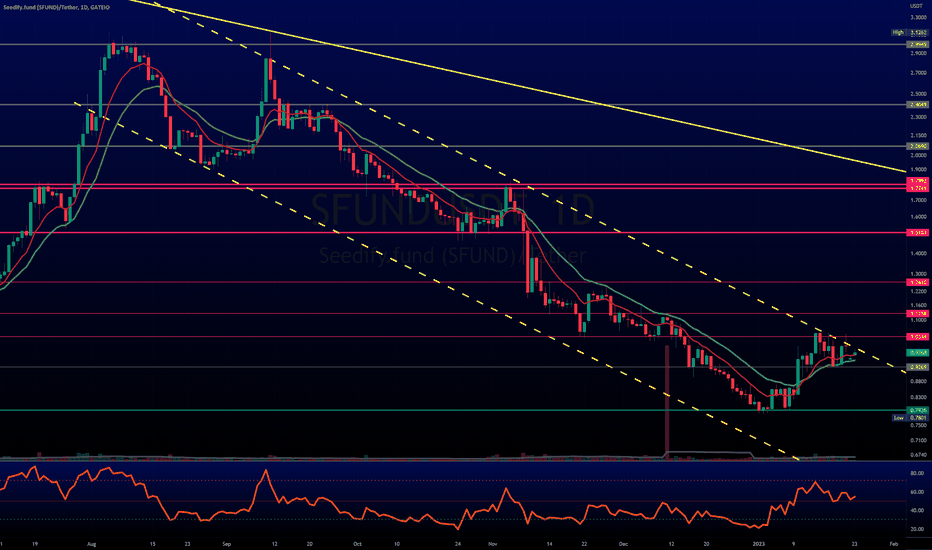
Task: Click the Aug label on time axis
Action: pyautogui.click(x=91, y=543)
